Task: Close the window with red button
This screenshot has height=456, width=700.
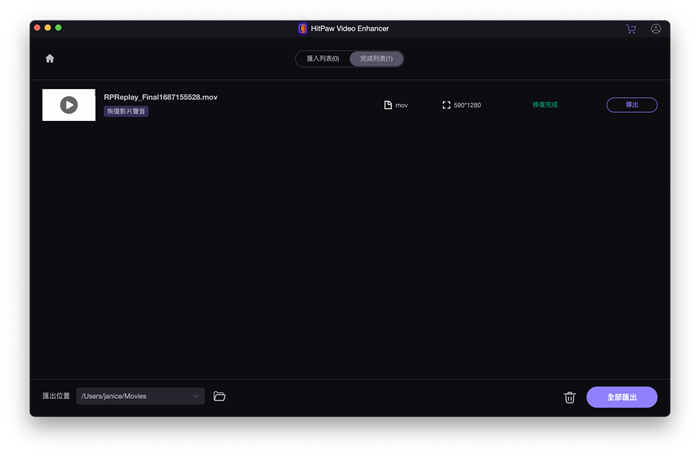Action: (x=39, y=28)
